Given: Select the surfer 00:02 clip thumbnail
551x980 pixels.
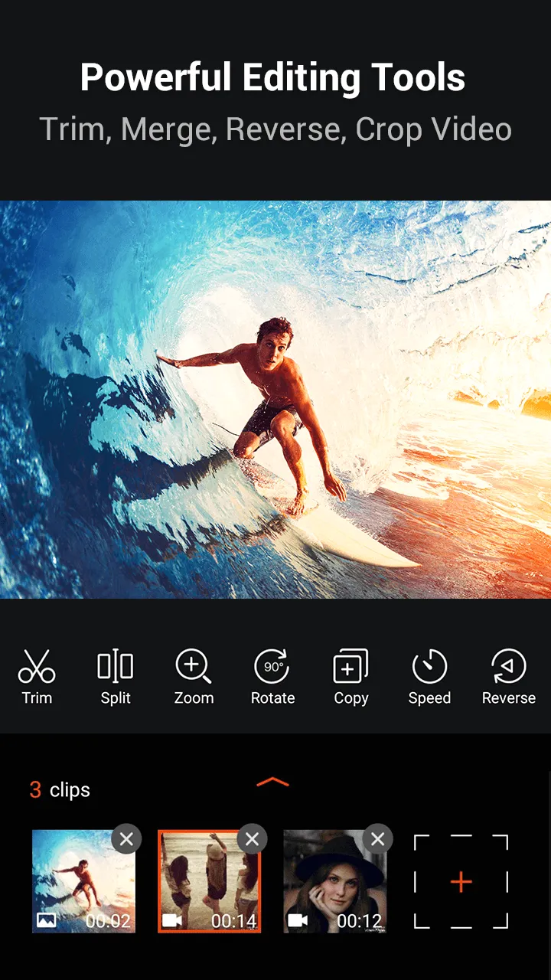Looking at the screenshot, I should click(x=83, y=881).
